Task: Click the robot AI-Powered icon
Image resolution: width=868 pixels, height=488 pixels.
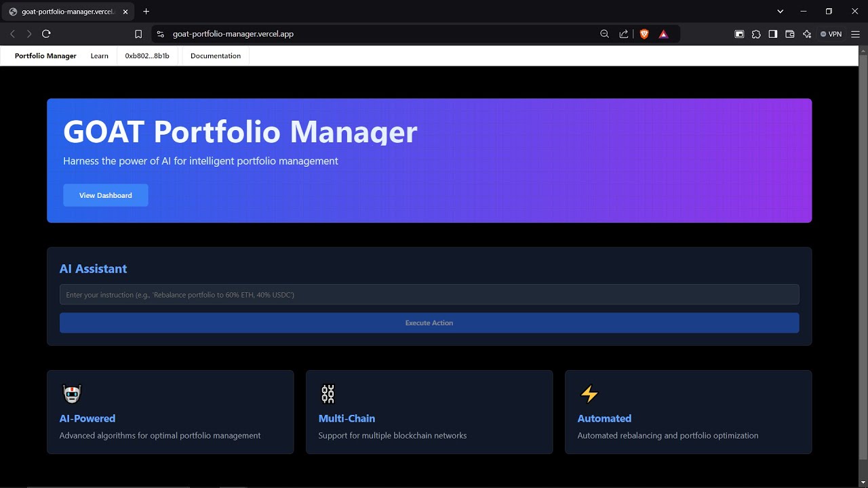Action: pyautogui.click(x=72, y=394)
